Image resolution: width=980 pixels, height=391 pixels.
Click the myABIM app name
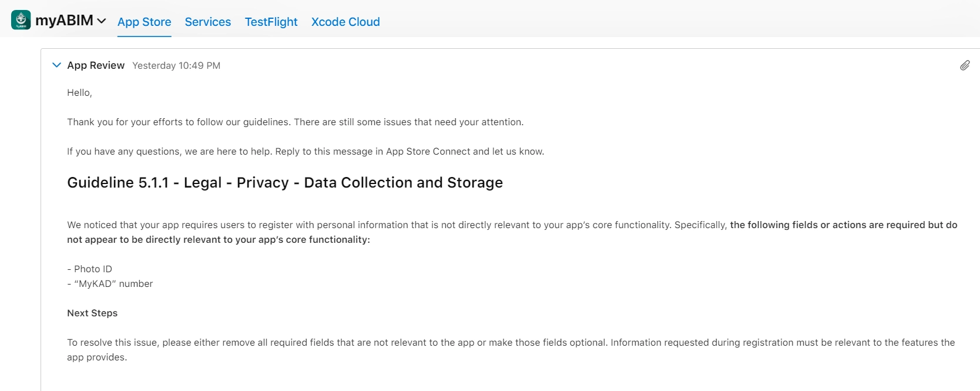click(x=64, y=21)
